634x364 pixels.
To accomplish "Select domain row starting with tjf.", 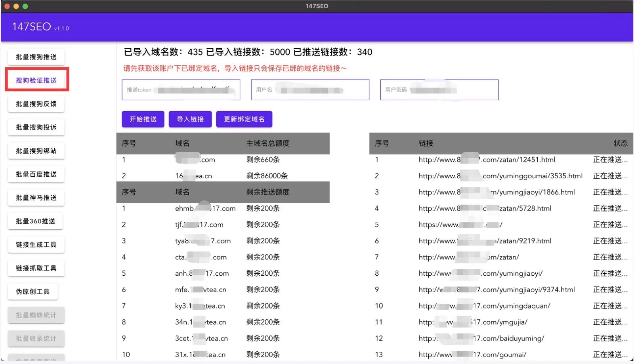I will (223, 225).
